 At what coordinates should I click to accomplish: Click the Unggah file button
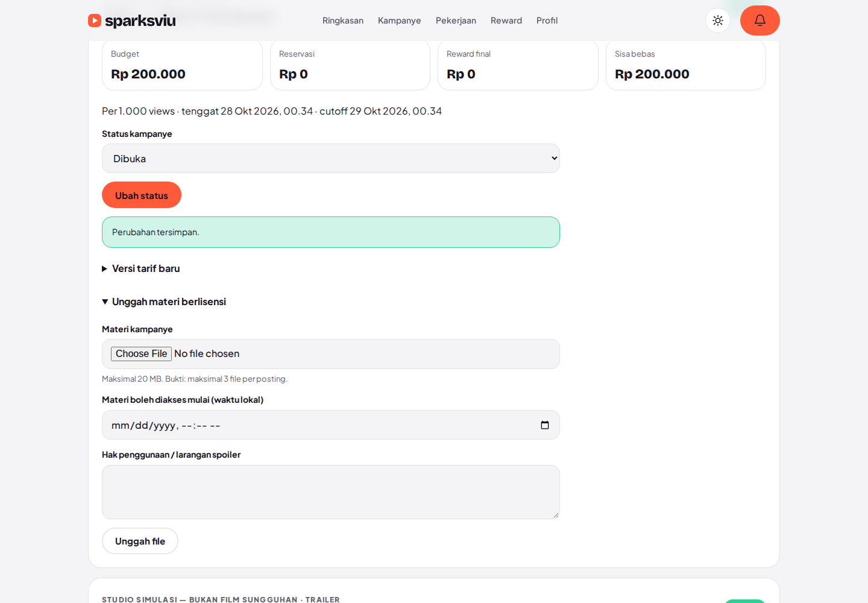(x=140, y=541)
